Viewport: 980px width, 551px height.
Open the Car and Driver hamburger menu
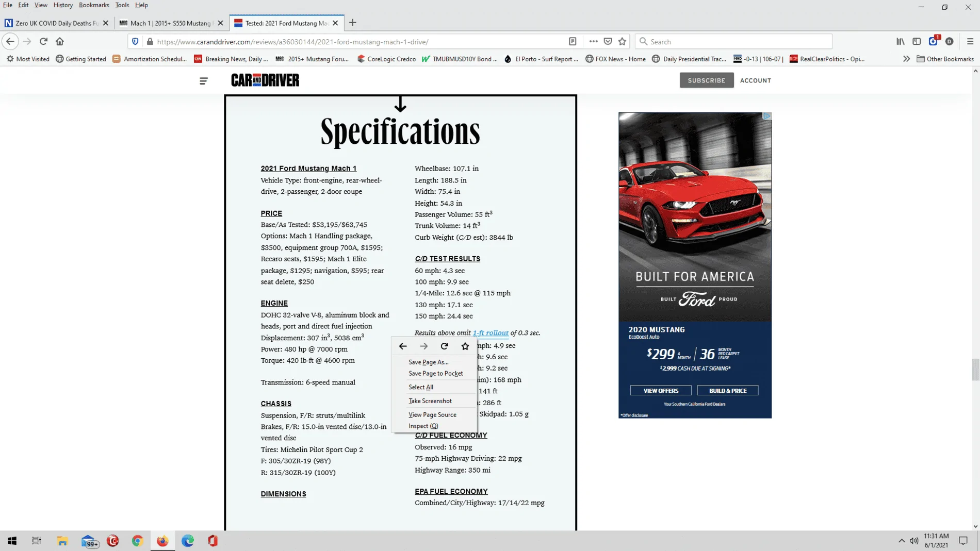204,80
